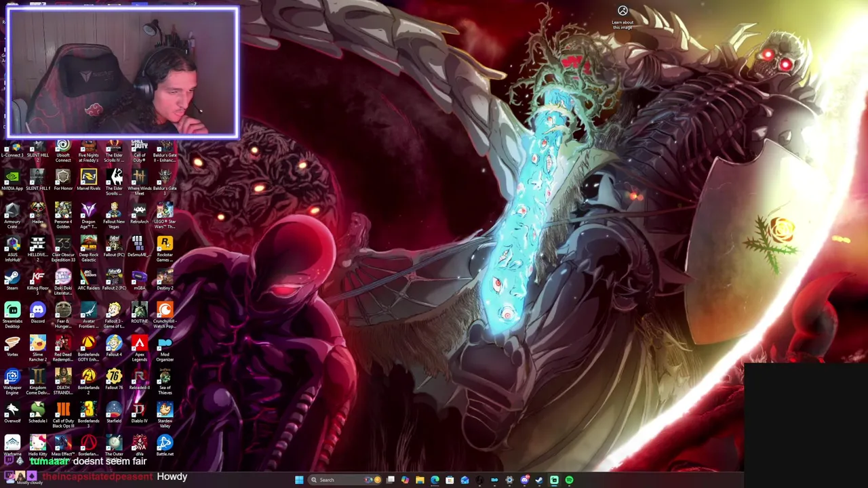
Task: Select the Armoury Crate shortcut
Action: [x=12, y=216]
